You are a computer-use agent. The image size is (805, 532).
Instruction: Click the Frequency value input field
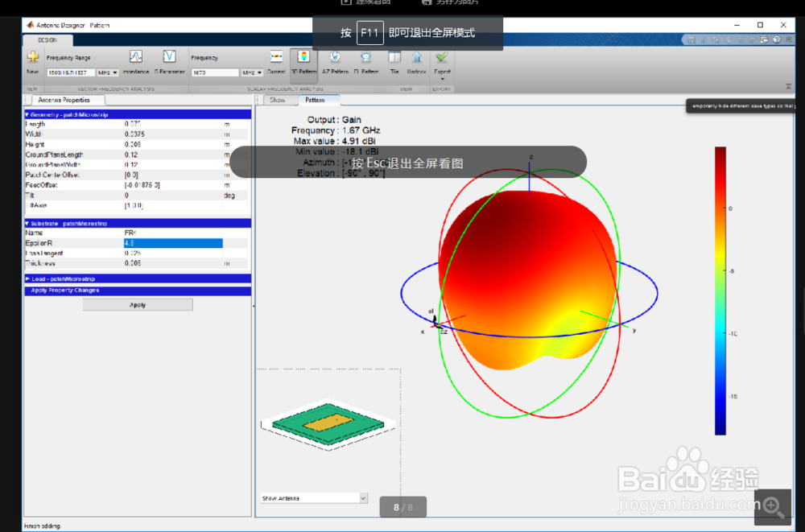point(215,72)
